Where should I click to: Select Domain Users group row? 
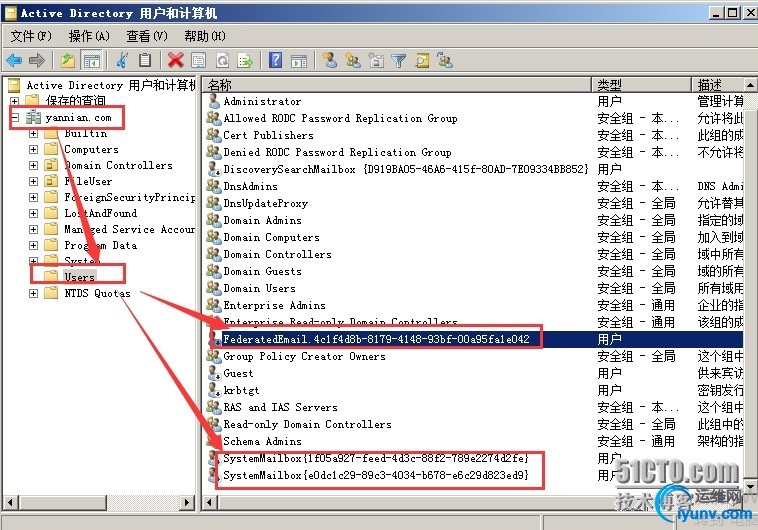point(259,288)
